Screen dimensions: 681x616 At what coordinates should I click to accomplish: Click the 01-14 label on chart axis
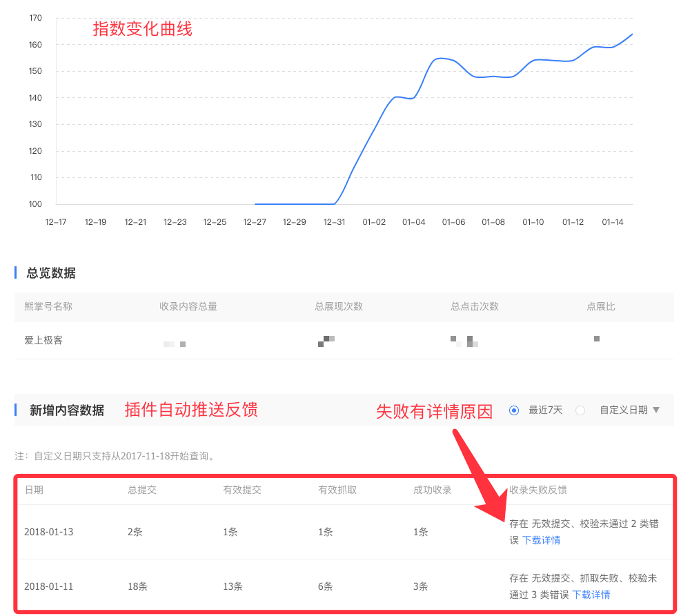(x=613, y=222)
